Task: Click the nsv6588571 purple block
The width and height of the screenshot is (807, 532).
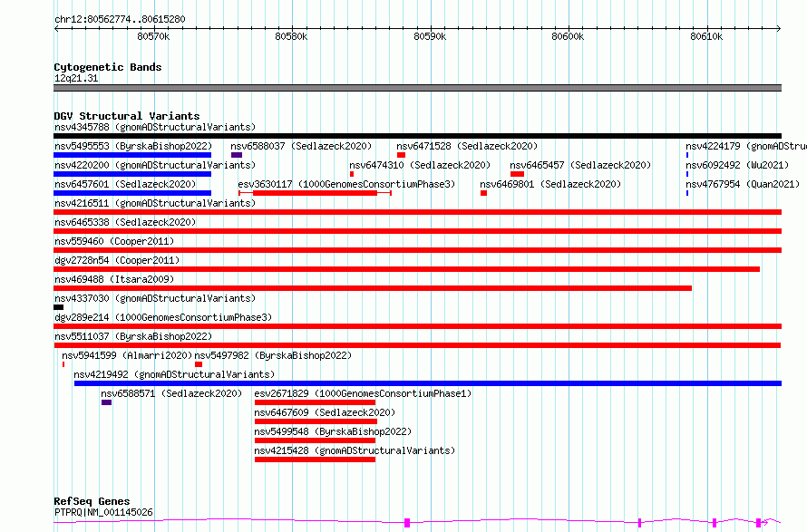Action: point(106,402)
